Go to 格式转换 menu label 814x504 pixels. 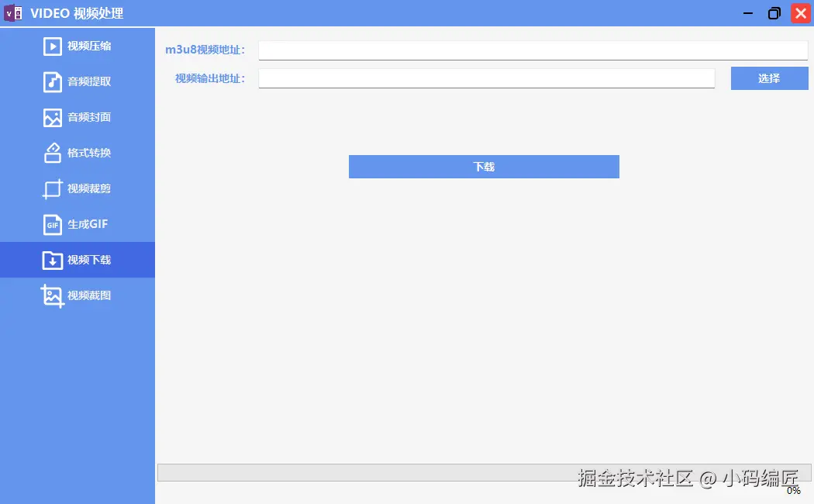(89, 153)
